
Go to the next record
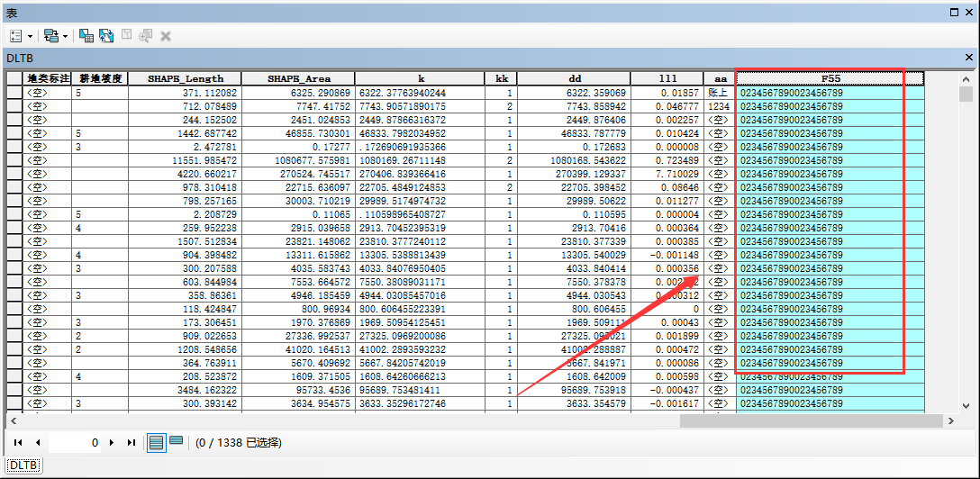pyautogui.click(x=112, y=443)
